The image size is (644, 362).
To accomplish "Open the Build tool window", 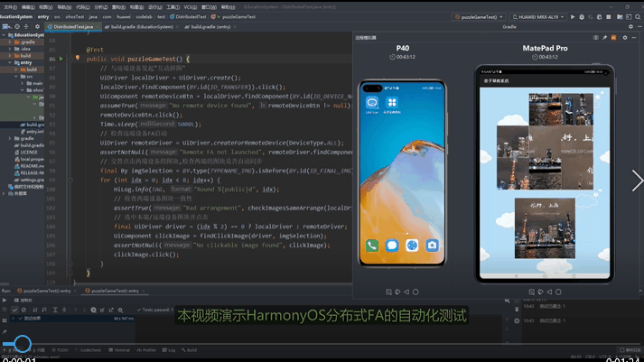I will [189, 350].
